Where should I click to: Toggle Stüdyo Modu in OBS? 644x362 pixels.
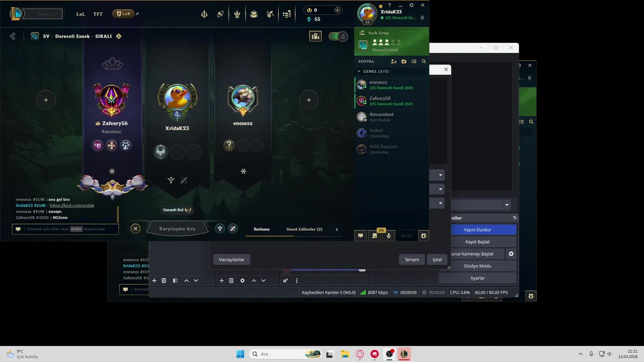[477, 266]
